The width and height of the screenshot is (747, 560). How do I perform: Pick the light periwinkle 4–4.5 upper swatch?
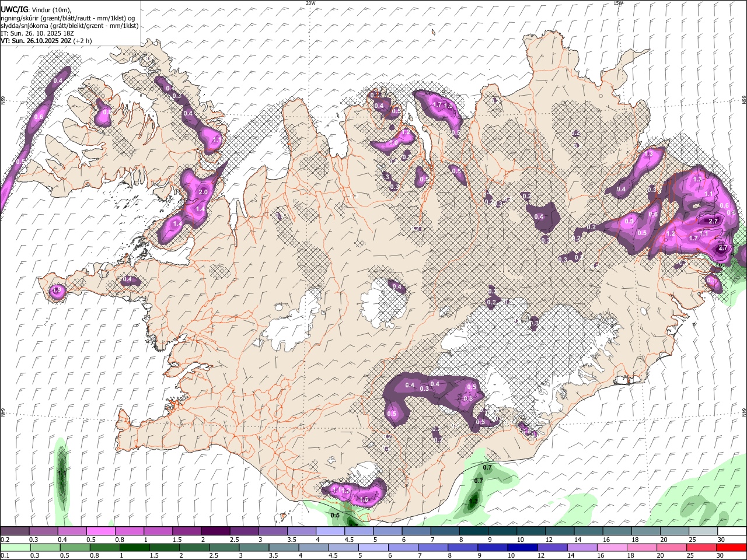tap(330, 531)
